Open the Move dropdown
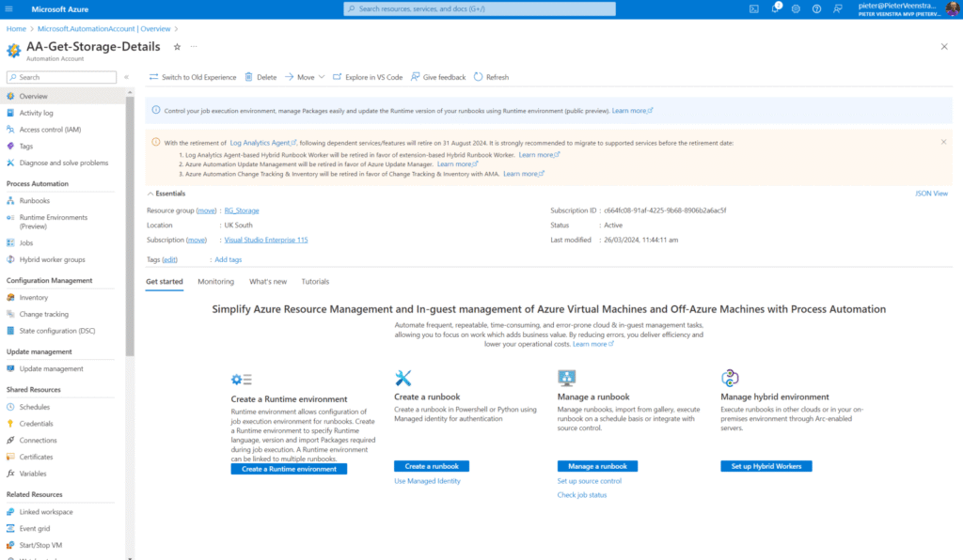The height and width of the screenshot is (560, 963). pyautogui.click(x=305, y=77)
